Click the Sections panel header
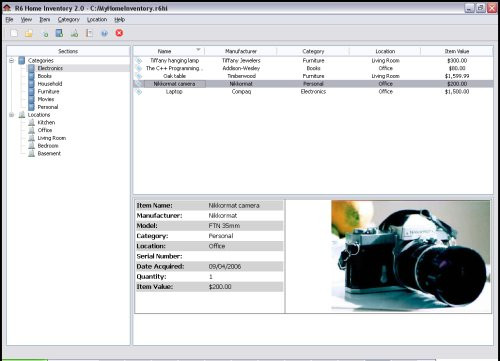Viewport: 500px width, 361px height. [68, 51]
